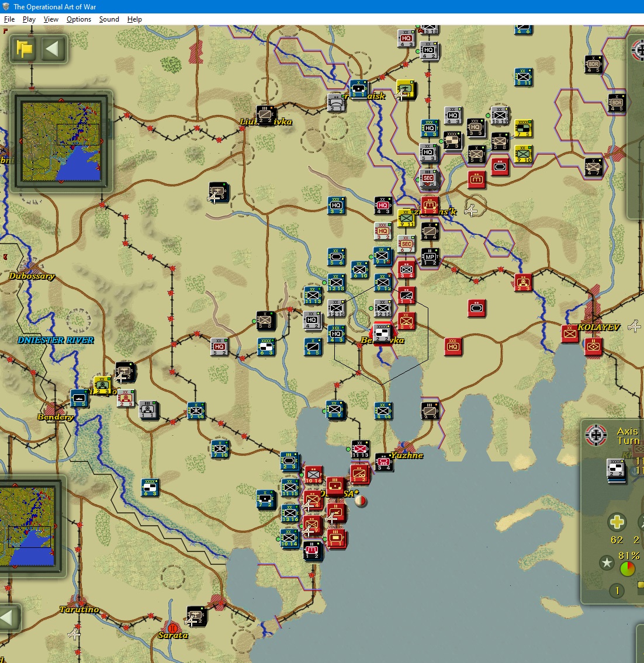The width and height of the screenshot is (644, 663).
Task: Select the gray XX HQ 5-3 unit
Action: [428, 152]
